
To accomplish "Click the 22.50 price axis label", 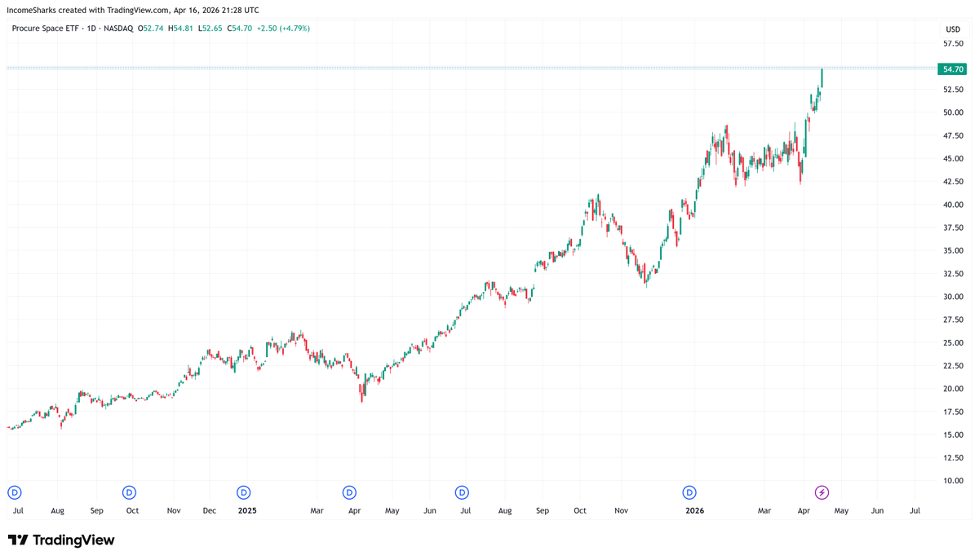I will coord(954,366).
